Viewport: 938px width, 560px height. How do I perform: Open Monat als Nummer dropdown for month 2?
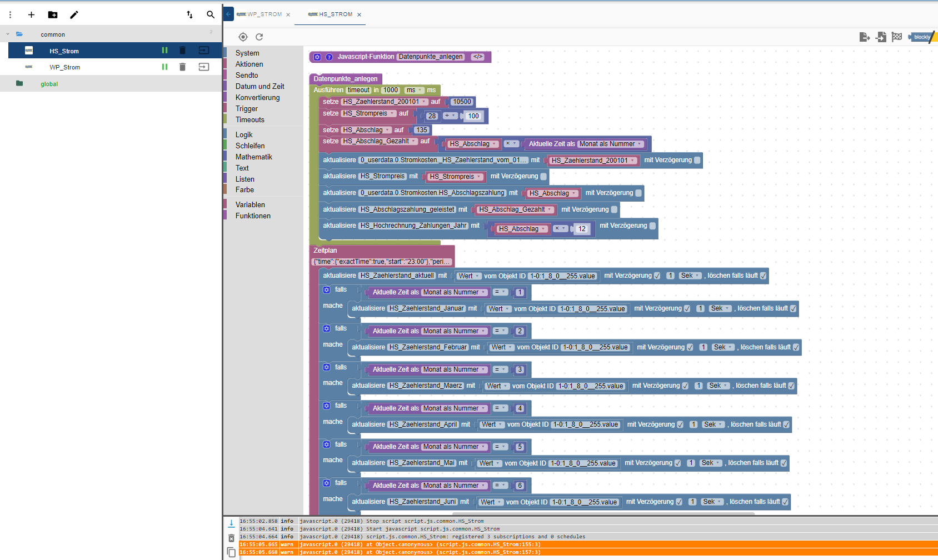pos(455,331)
